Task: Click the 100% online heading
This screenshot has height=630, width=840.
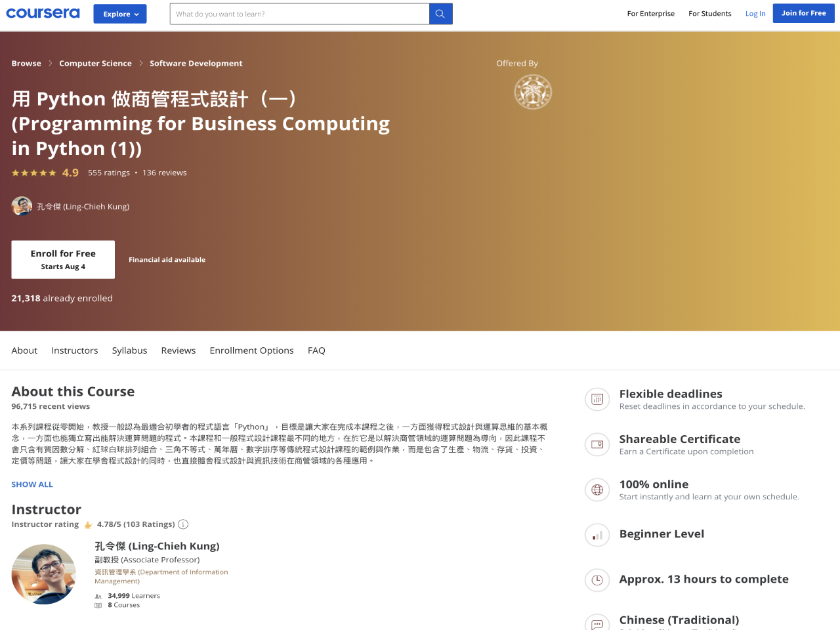Action: 654,484
